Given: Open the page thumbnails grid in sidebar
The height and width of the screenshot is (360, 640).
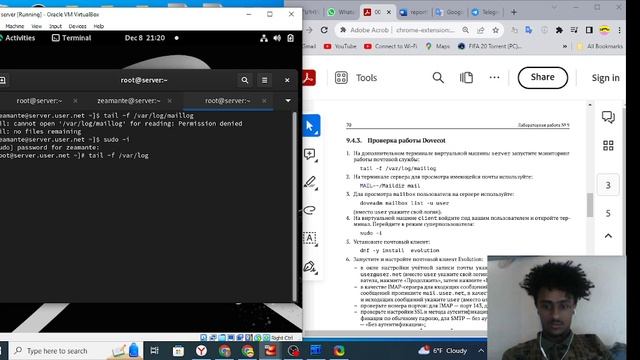Looking at the screenshot, I should (x=608, y=146).
